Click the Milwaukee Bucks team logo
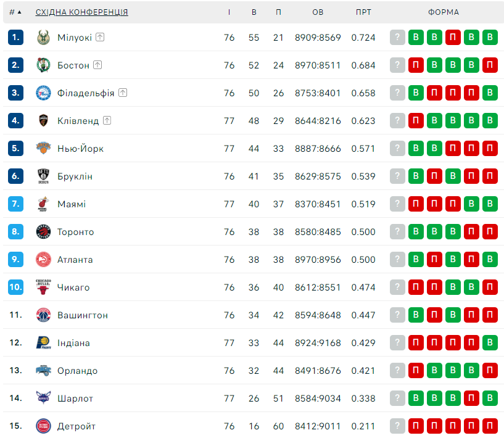This screenshot has height=438, width=504. [x=43, y=37]
